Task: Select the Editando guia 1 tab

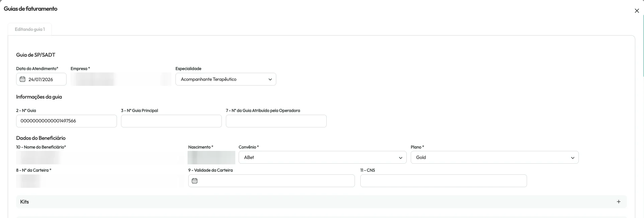Action: point(30,29)
